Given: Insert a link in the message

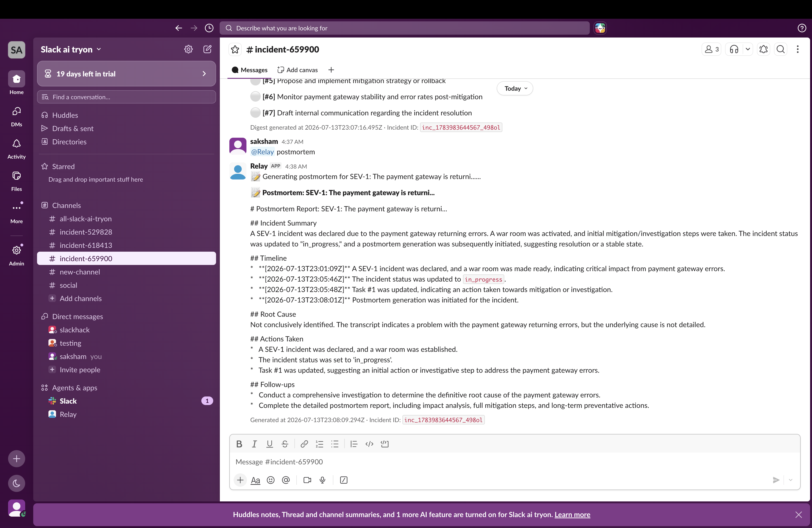Looking at the screenshot, I should coord(304,444).
